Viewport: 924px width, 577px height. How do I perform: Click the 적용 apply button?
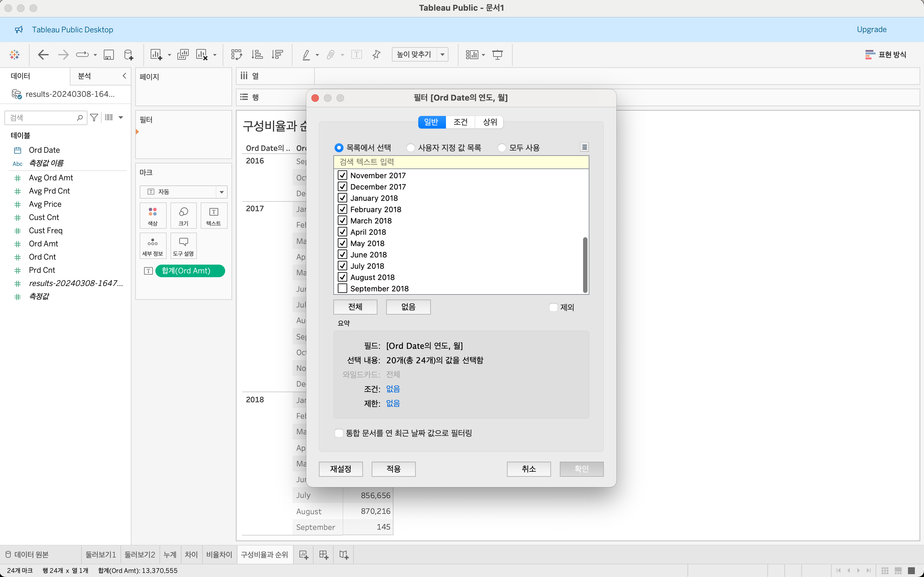[x=393, y=469]
